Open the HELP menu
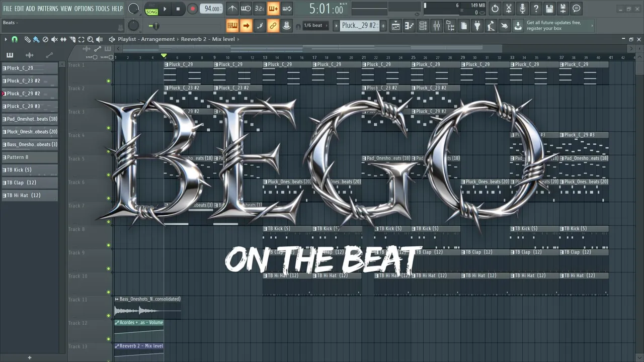This screenshot has width=644, height=362. 117,9
